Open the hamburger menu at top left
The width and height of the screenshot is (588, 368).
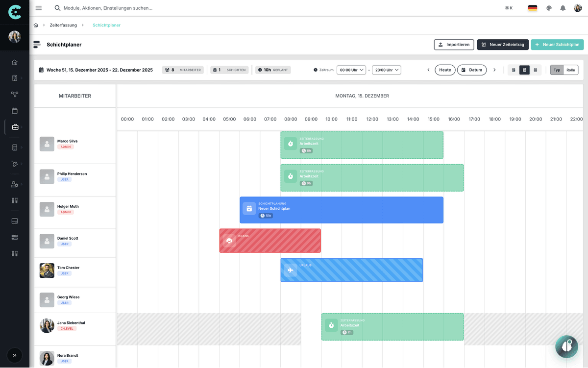tap(38, 8)
